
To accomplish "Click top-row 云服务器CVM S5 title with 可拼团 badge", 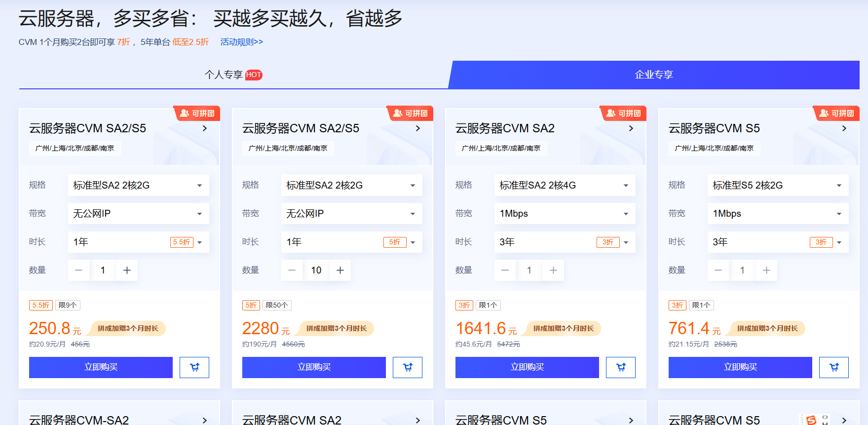I will (x=714, y=128).
